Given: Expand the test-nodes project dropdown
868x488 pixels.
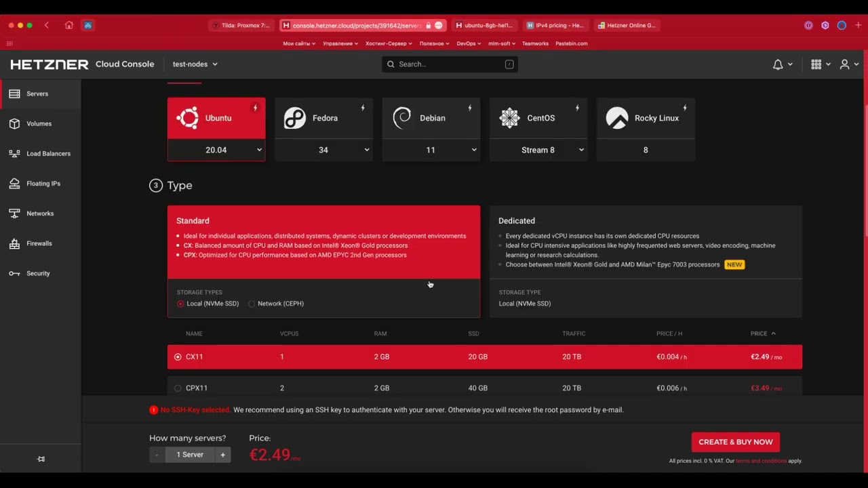Looking at the screenshot, I should pos(195,64).
